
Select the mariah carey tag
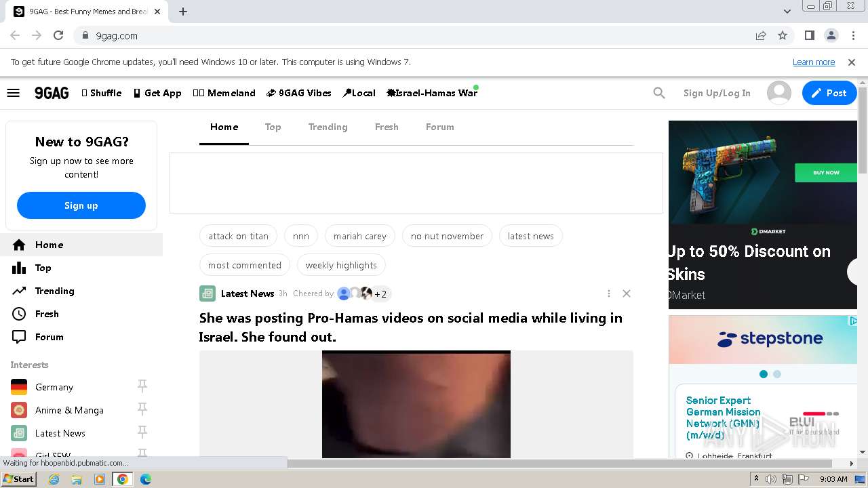coord(360,236)
